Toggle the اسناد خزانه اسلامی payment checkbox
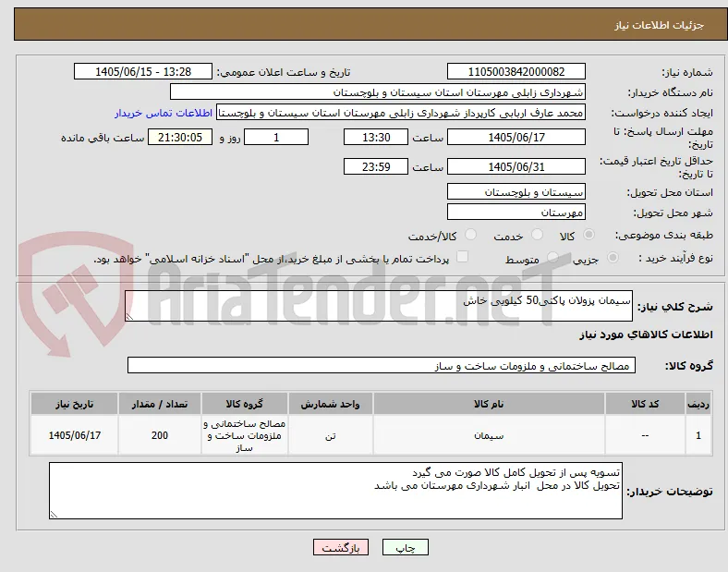The height and width of the screenshot is (572, 728). click(463, 257)
